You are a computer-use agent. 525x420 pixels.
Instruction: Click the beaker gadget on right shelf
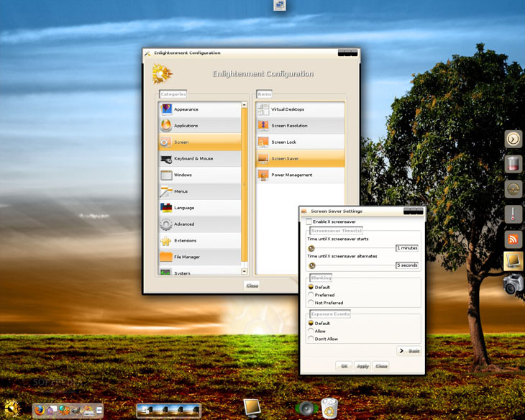(x=513, y=164)
